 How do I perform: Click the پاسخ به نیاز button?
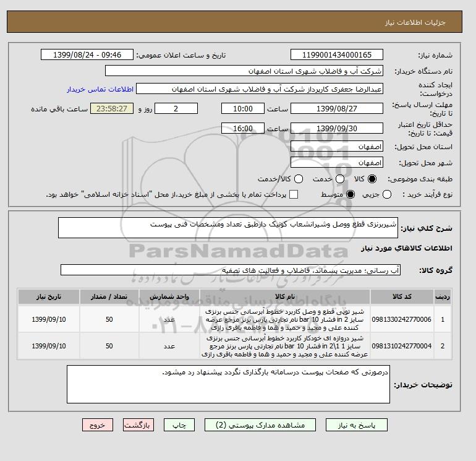[x=357, y=425]
